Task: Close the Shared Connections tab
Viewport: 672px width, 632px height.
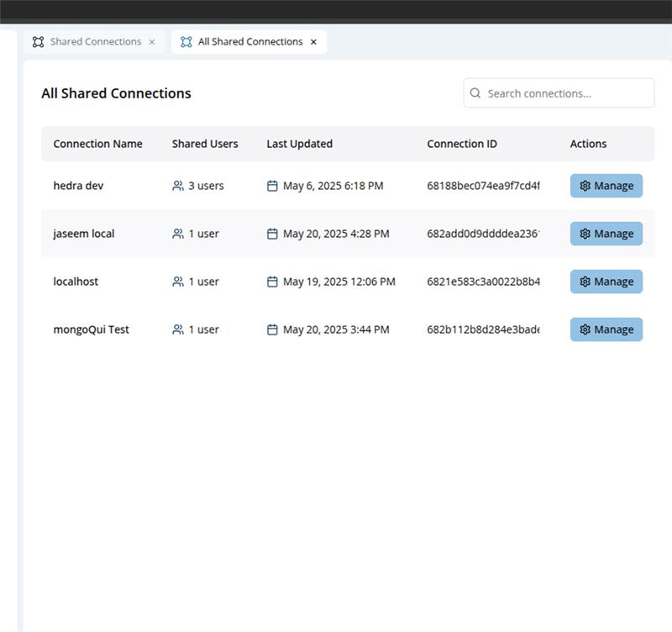Action: click(x=152, y=42)
